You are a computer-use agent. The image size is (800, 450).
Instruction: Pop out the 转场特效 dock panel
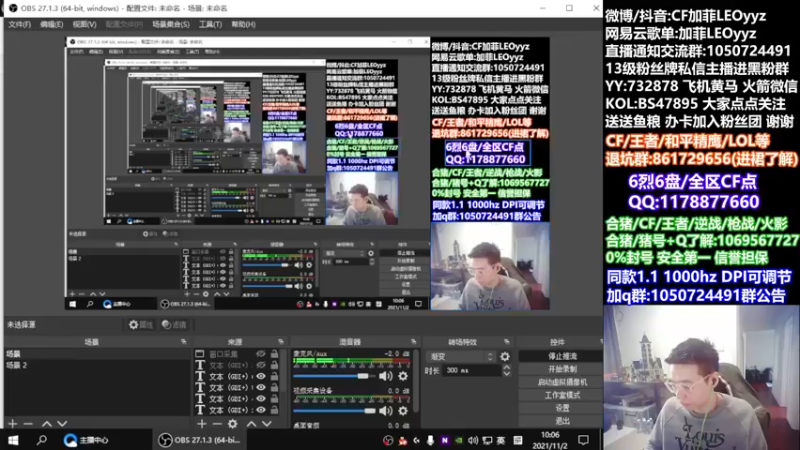click(507, 341)
